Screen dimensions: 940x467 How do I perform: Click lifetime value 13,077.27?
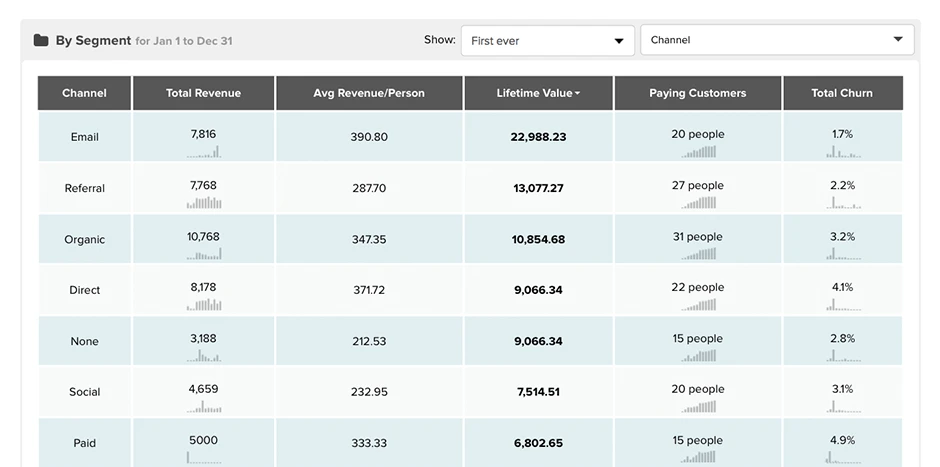tap(538, 188)
